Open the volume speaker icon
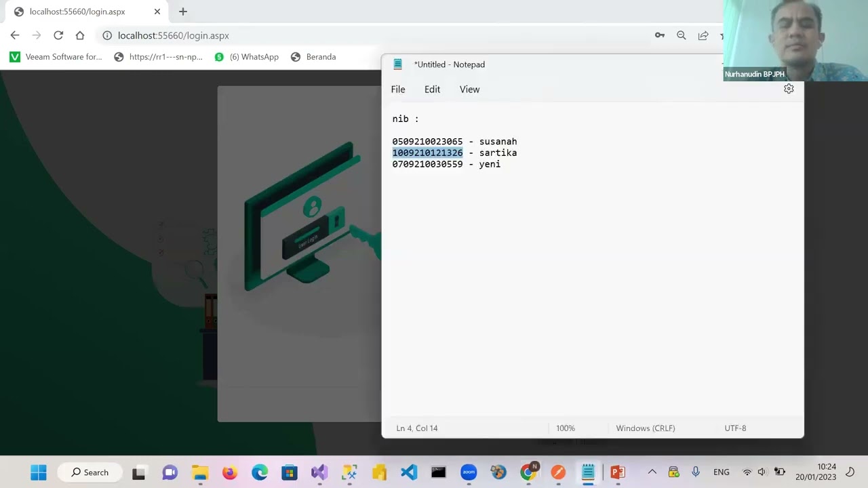 (762, 472)
